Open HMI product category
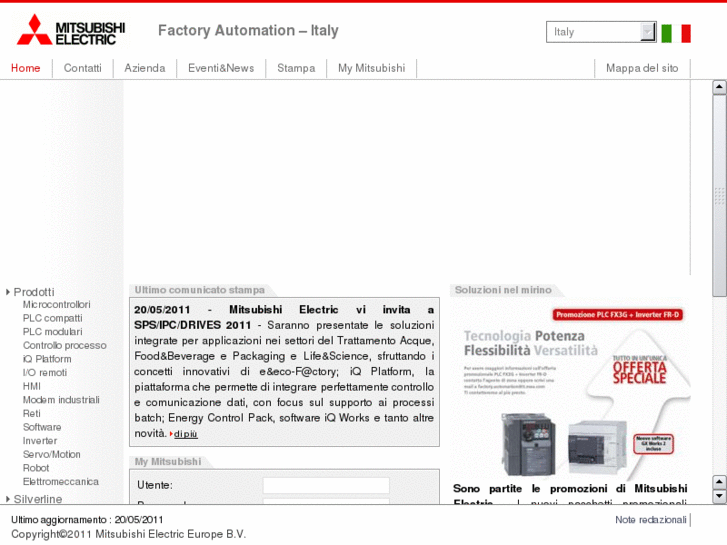The height and width of the screenshot is (545, 727). (x=32, y=386)
